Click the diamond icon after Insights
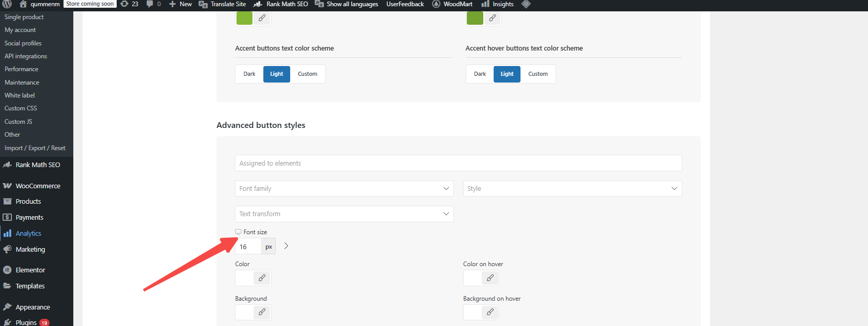This screenshot has height=326, width=868. 526,4
